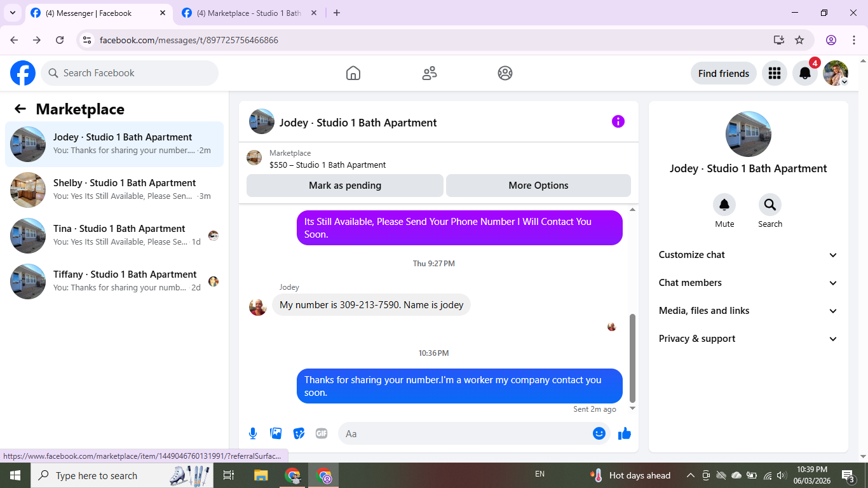The image size is (868, 488).
Task: Expand Media, files and links section
Action: coord(749,311)
